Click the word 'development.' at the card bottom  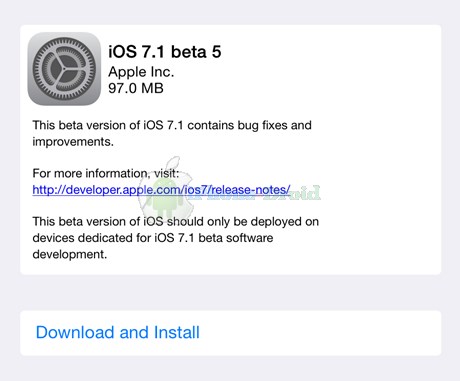click(70, 254)
